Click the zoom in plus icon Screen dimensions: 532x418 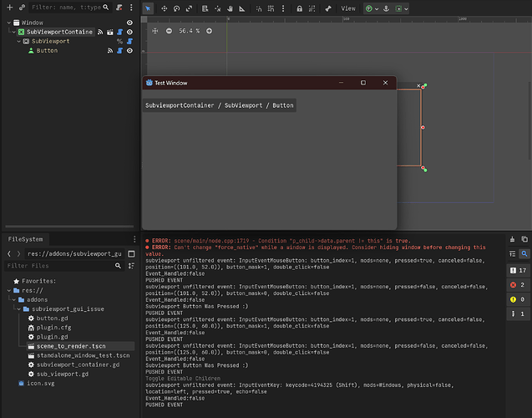[x=209, y=31]
